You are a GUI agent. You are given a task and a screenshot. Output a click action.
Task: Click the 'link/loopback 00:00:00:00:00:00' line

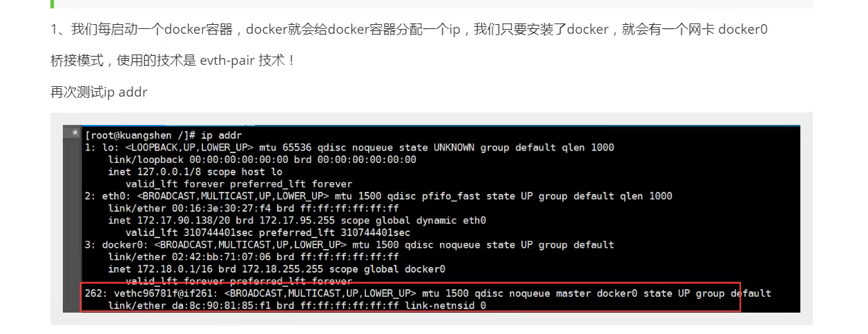pyautogui.click(x=262, y=159)
